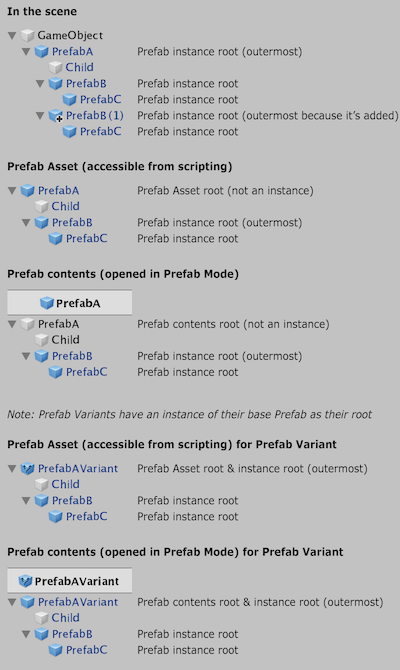The width and height of the screenshot is (400, 670).
Task: Click the PrefabC icon under PrefabB (1)
Action: coord(70,132)
